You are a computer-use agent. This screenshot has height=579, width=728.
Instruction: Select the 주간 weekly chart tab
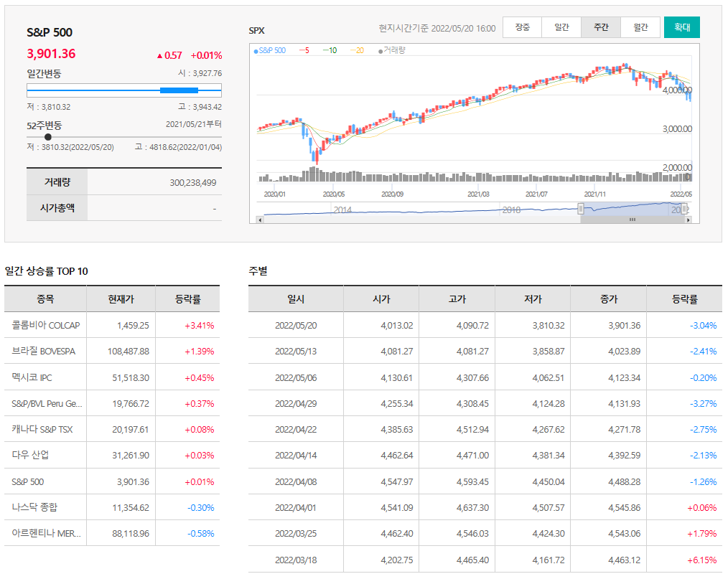601,27
